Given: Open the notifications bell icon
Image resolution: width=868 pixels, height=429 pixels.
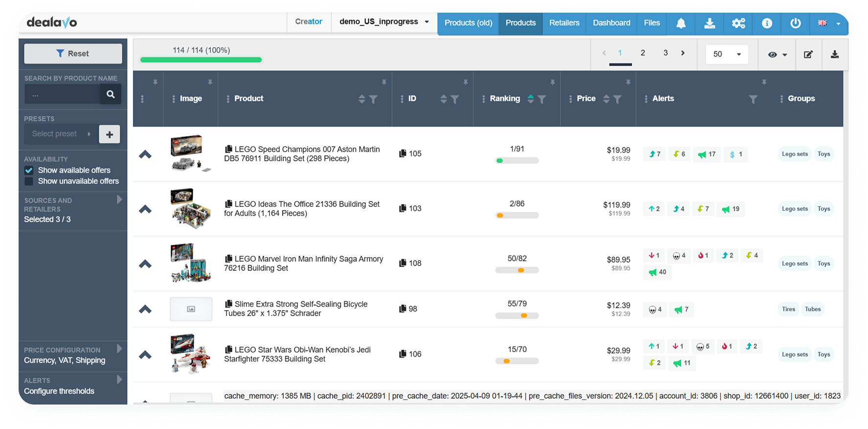Looking at the screenshot, I should (681, 23).
